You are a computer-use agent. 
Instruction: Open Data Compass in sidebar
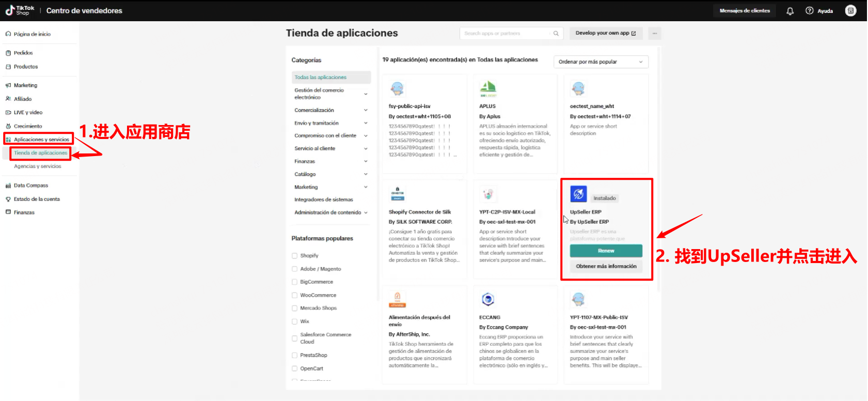coord(31,186)
